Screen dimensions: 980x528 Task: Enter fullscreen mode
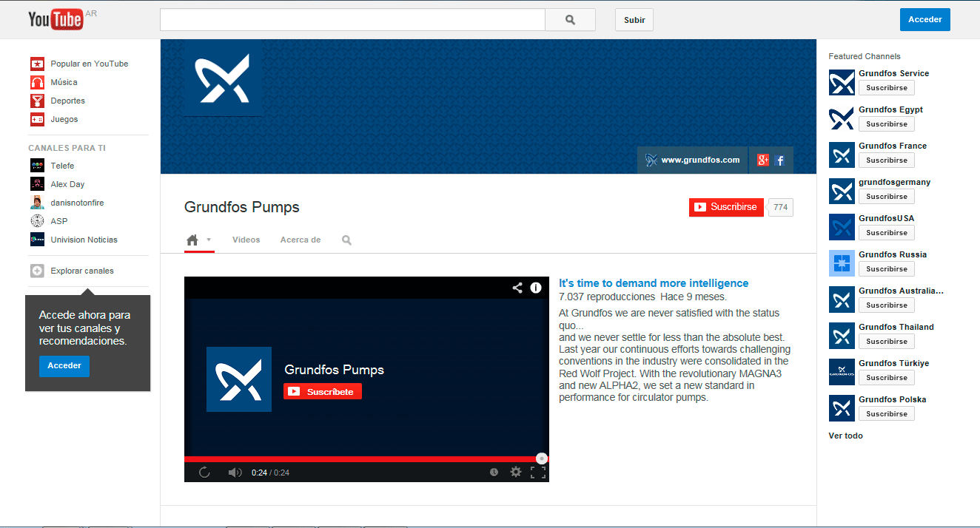coord(538,472)
